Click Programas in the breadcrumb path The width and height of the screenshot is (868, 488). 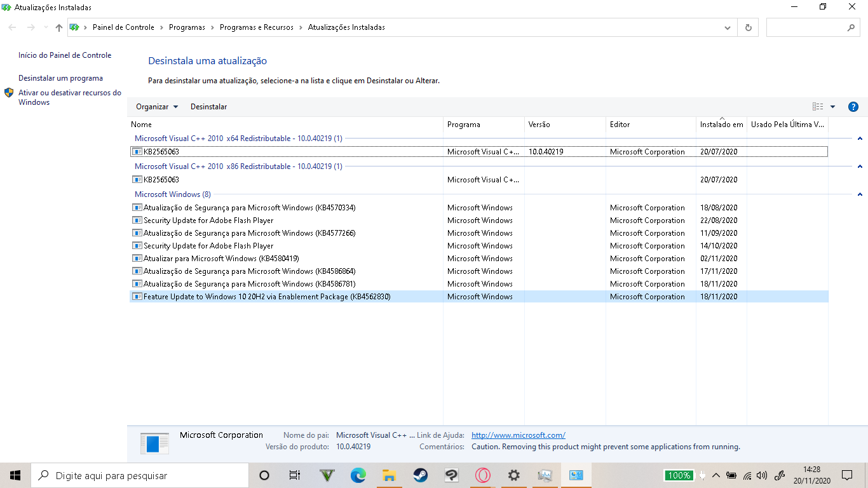click(187, 27)
